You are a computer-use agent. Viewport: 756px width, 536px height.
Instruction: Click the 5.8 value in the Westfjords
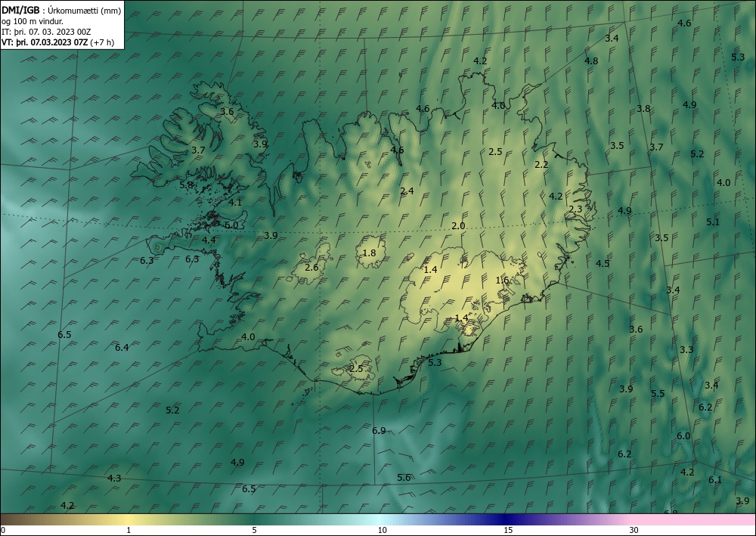tap(186, 184)
